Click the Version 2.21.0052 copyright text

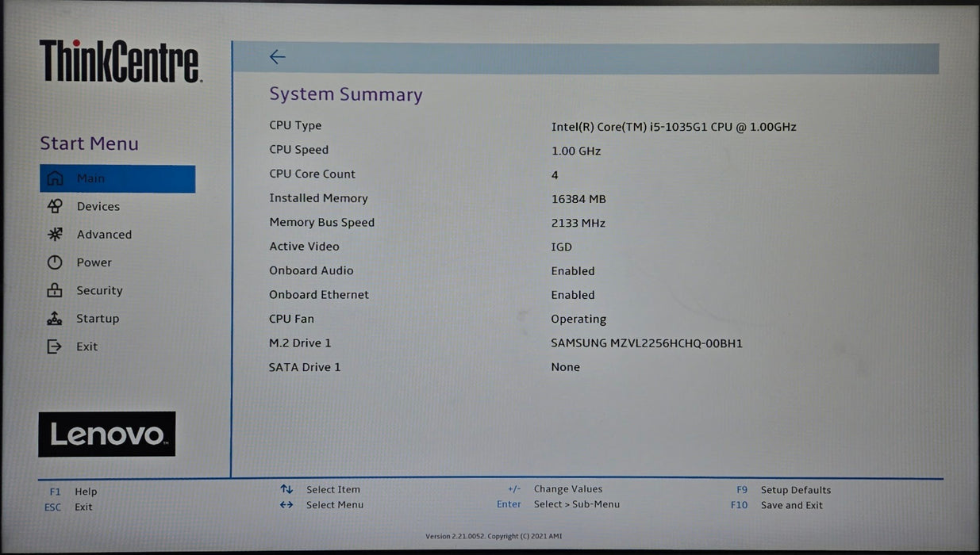(494, 536)
